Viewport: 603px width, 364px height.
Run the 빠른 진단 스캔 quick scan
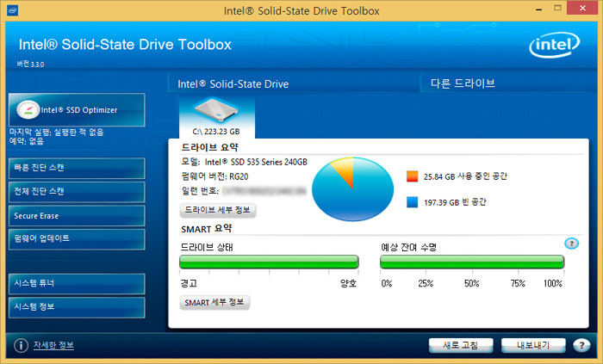point(77,168)
